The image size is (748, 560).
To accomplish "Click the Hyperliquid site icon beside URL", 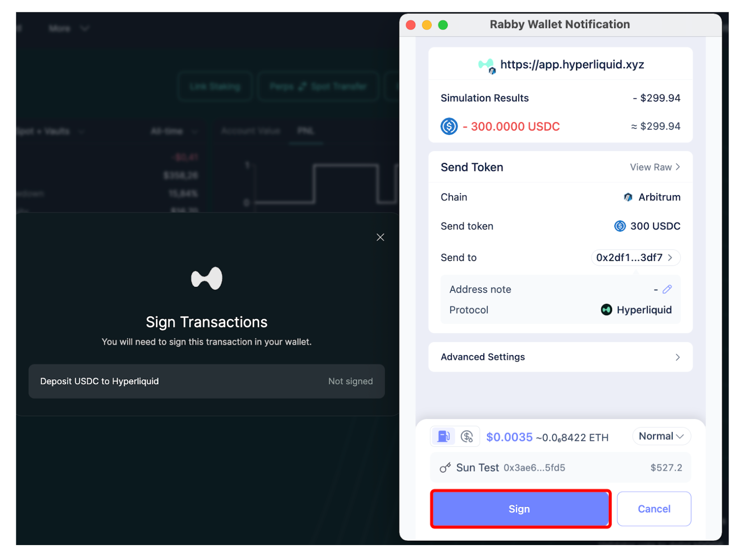I will click(x=486, y=65).
